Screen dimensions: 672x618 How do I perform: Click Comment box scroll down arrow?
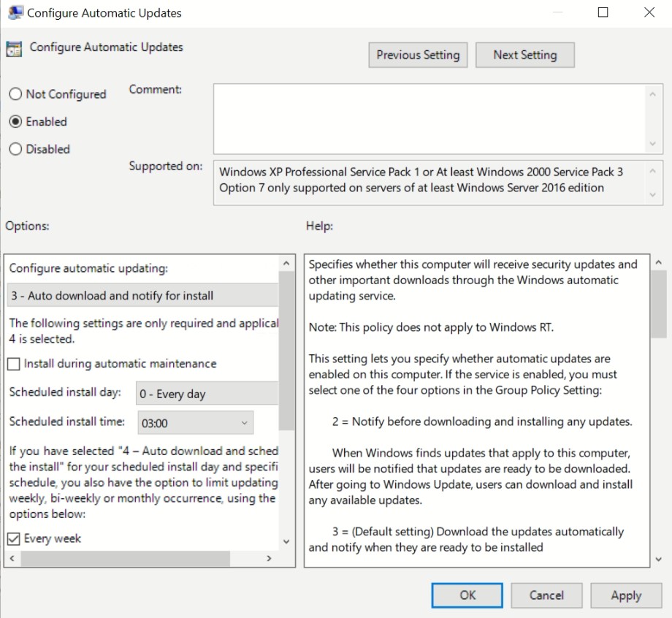click(x=652, y=144)
